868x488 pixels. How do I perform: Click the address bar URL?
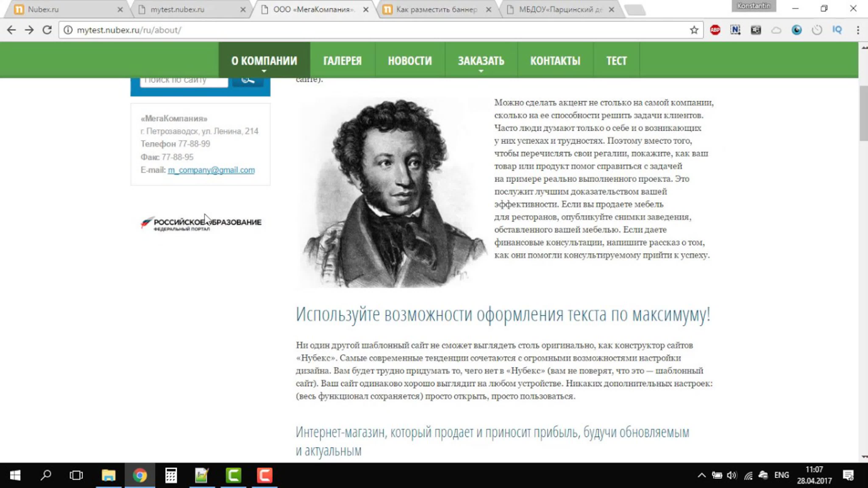pyautogui.click(x=129, y=30)
